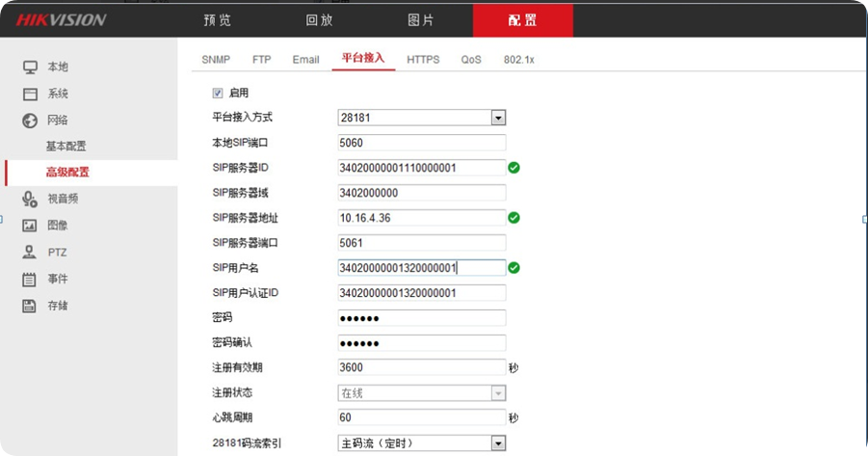Viewport: 868px width, 456px height.
Task: Click the 28181码流索引 label
Action: point(247,443)
